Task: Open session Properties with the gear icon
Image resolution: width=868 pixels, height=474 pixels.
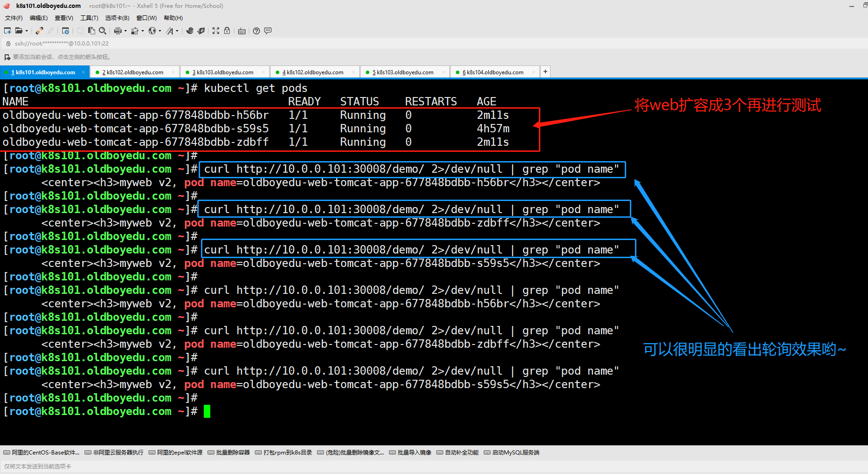Action: click(x=65, y=31)
